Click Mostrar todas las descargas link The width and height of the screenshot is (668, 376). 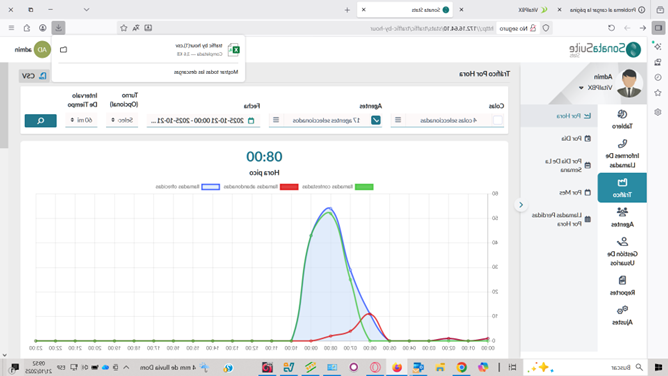click(x=206, y=72)
